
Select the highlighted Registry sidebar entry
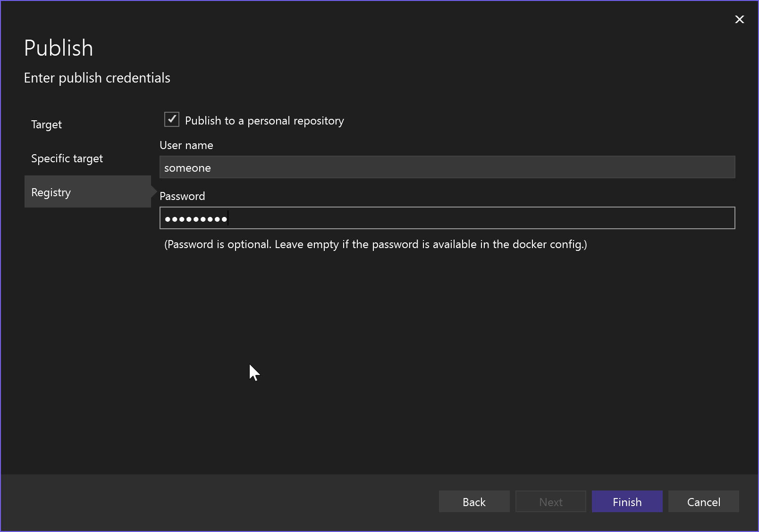pyautogui.click(x=51, y=192)
